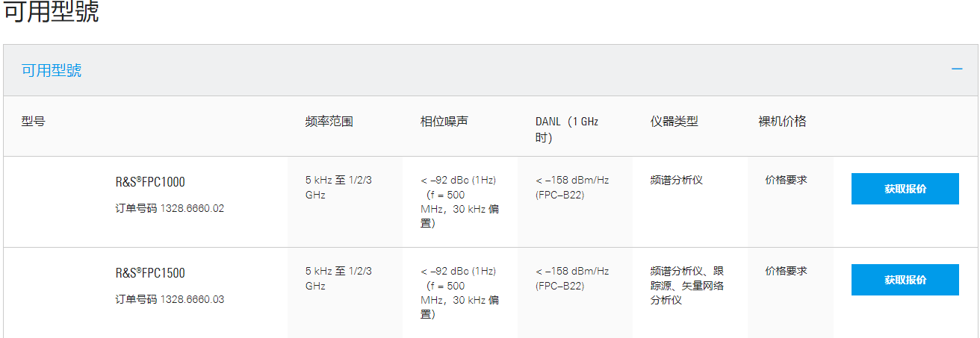This screenshot has width=980, height=338.
Task: Click the blue 可用型號 accordion title
Action: pos(52,71)
